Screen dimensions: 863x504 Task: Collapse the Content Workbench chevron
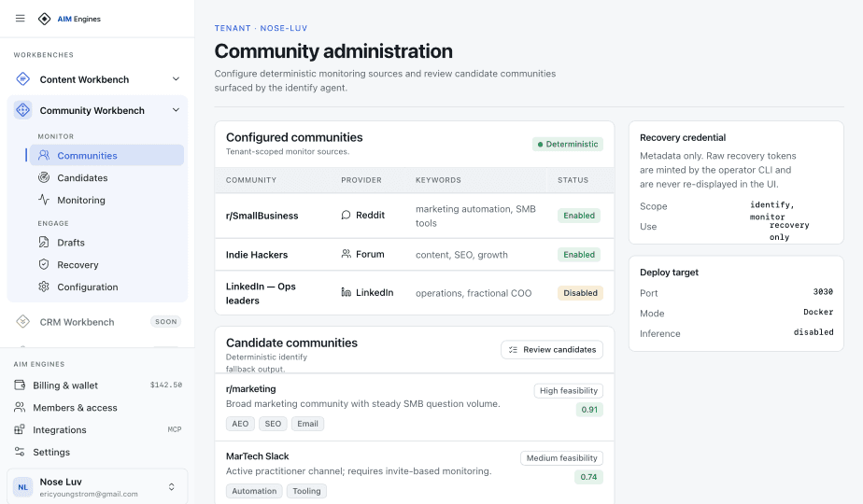click(x=176, y=78)
